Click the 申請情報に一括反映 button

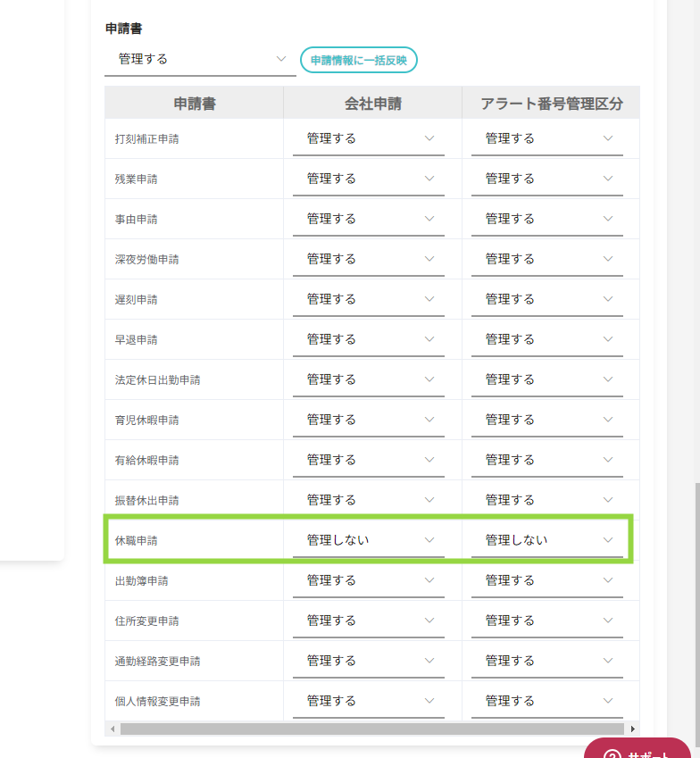[358, 60]
